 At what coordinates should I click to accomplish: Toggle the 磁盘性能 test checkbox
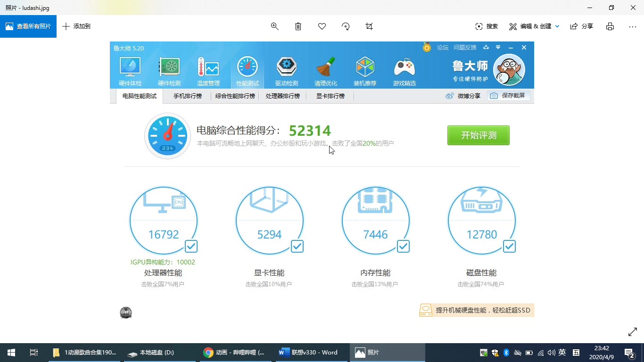509,246
